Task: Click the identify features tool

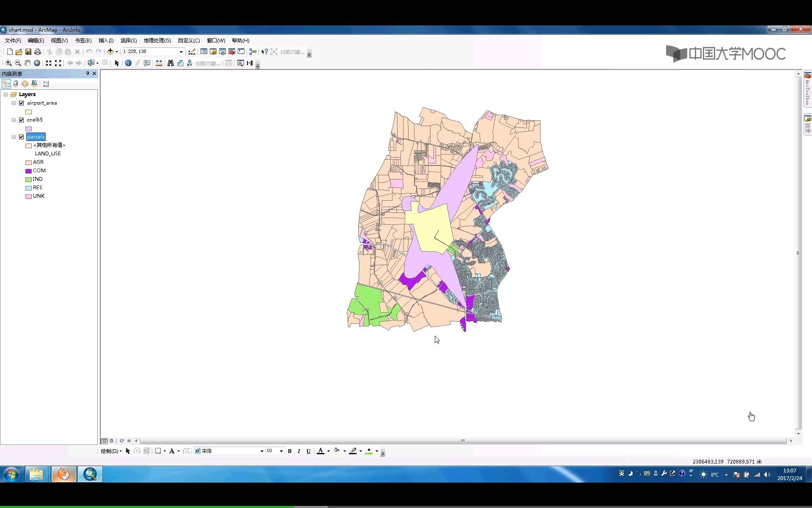Action: [x=128, y=63]
